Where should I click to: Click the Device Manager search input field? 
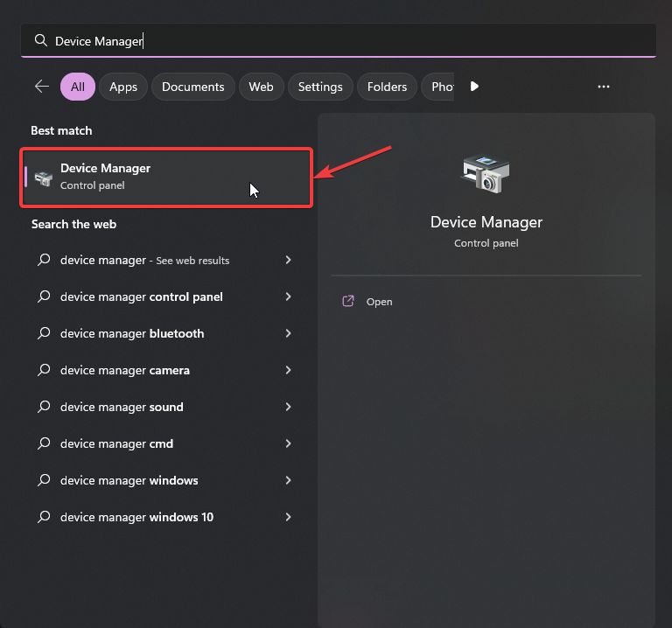338,41
